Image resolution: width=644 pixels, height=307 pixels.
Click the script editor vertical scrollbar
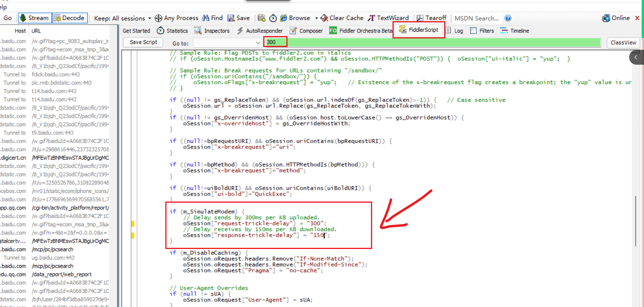point(636,221)
